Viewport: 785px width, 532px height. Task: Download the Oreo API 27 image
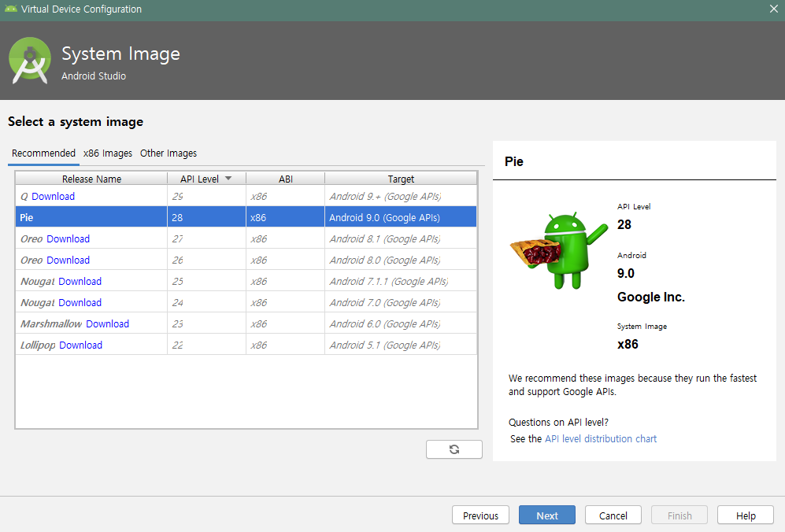pos(68,238)
